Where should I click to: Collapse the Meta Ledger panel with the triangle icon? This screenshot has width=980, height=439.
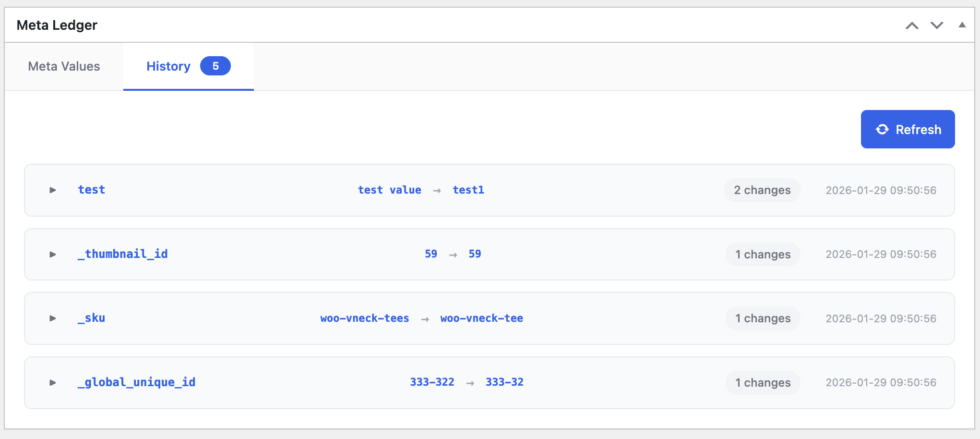962,25
